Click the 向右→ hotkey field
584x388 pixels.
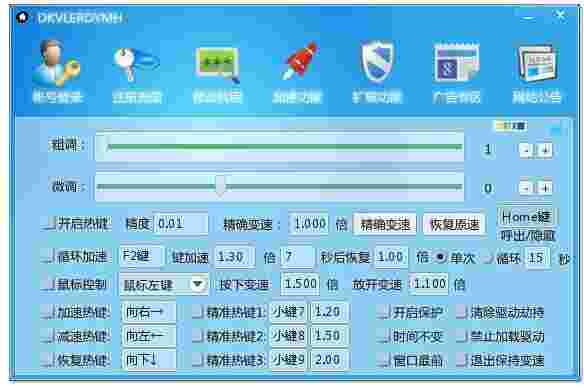pos(148,312)
